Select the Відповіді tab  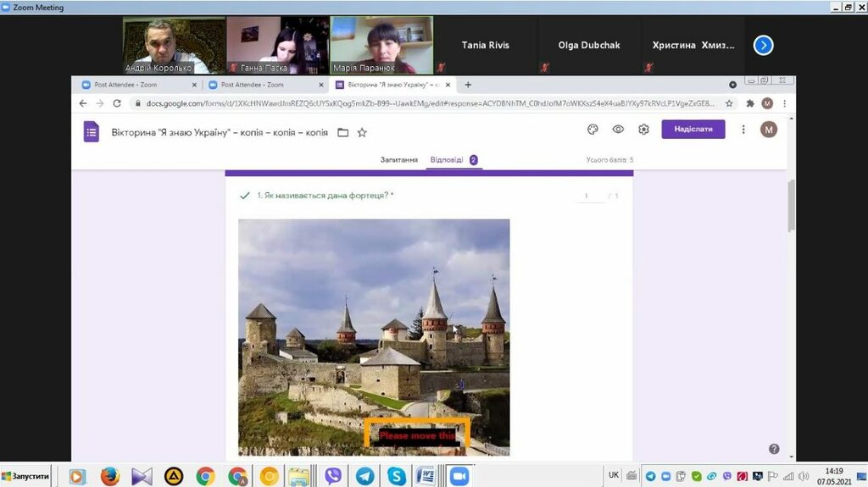(447, 159)
